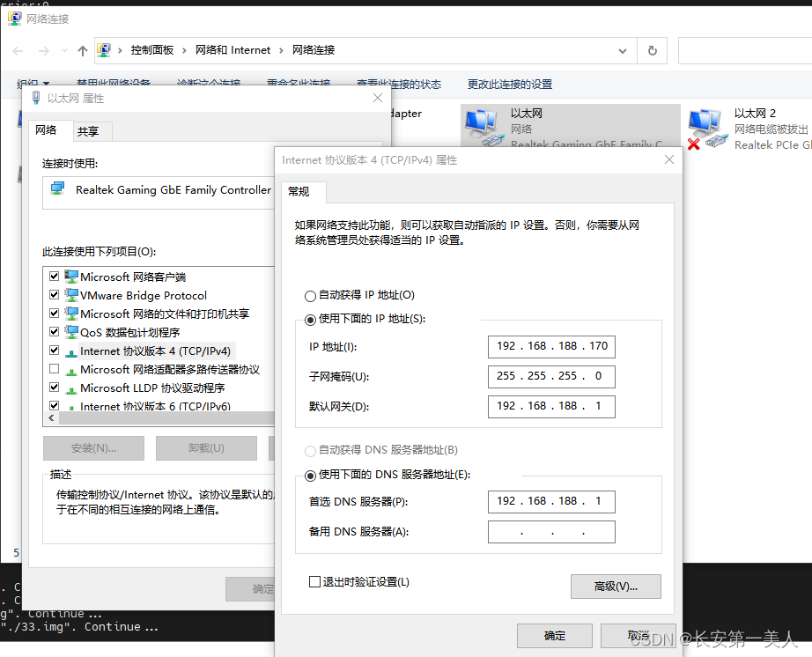Expand chevron after 控制面板 in breadcrumb
The image size is (812, 657).
(x=184, y=50)
